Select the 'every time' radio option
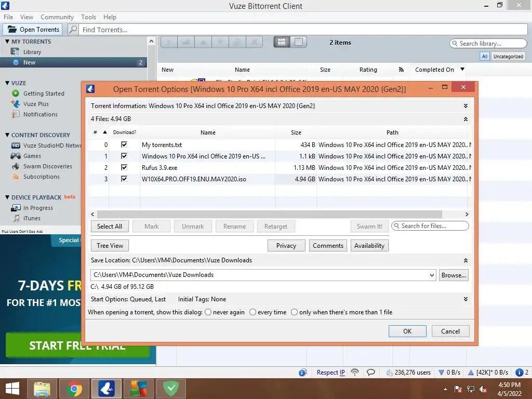Screen dimensions: 532x399 tap(253, 312)
